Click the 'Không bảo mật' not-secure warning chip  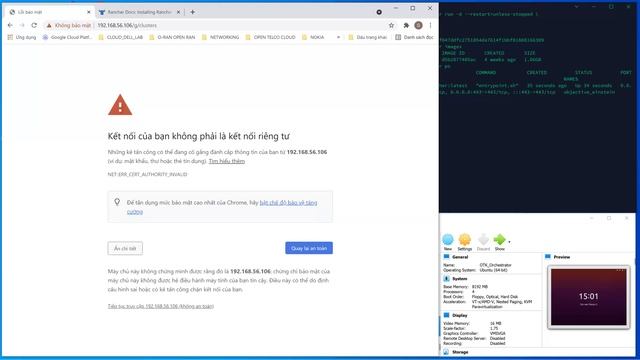point(68,25)
